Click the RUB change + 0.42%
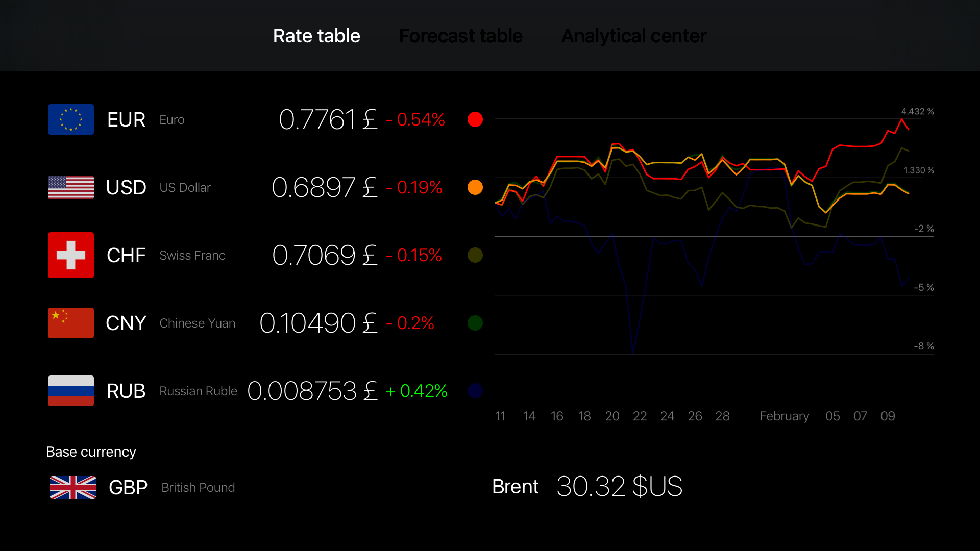Image resolution: width=980 pixels, height=551 pixels. (x=416, y=391)
